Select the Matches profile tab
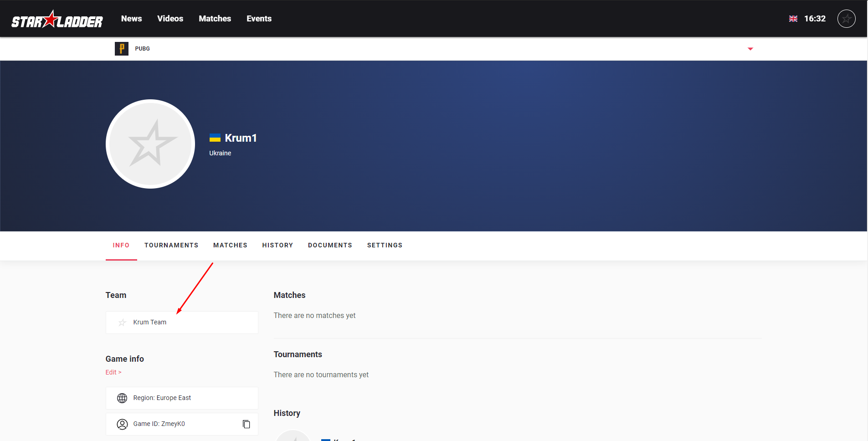868x441 pixels. click(x=230, y=245)
